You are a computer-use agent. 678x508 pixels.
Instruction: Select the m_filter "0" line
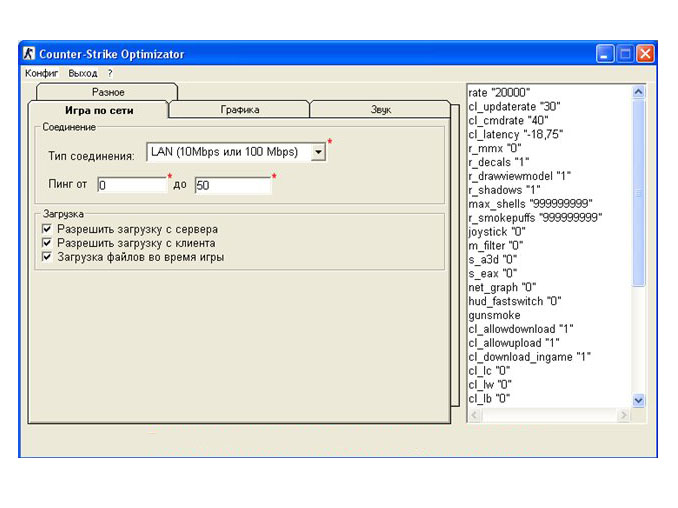click(496, 246)
